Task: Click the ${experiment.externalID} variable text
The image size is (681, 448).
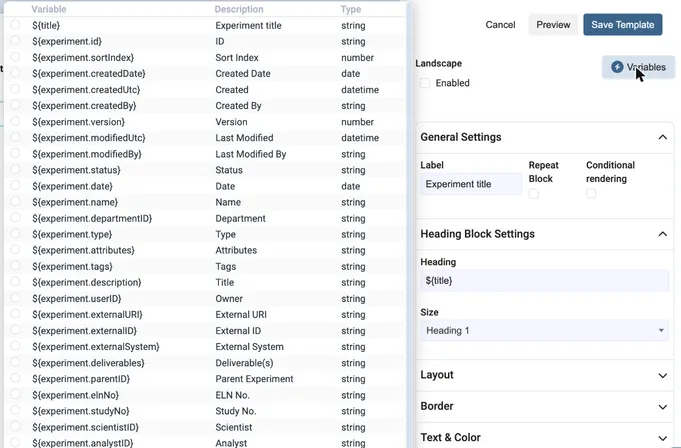Action: [x=84, y=331]
